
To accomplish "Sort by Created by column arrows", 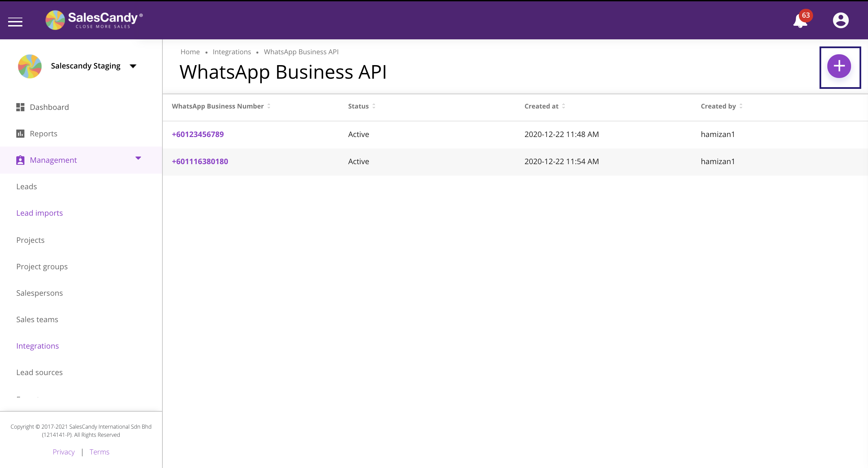I will pos(741,106).
